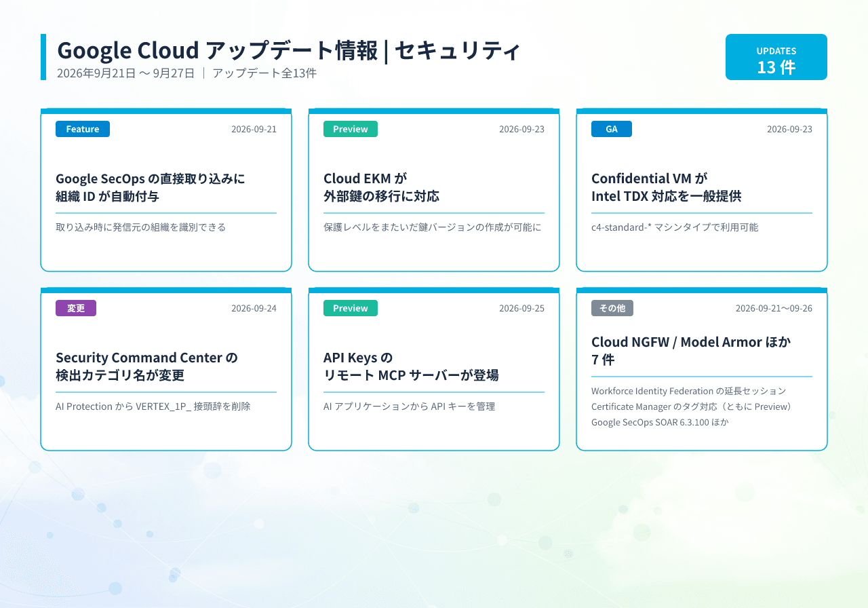868x608 pixels.
Task: Click the line "Certificate Manager のタグ対応（ともに Preview）"
Action: click(x=692, y=406)
